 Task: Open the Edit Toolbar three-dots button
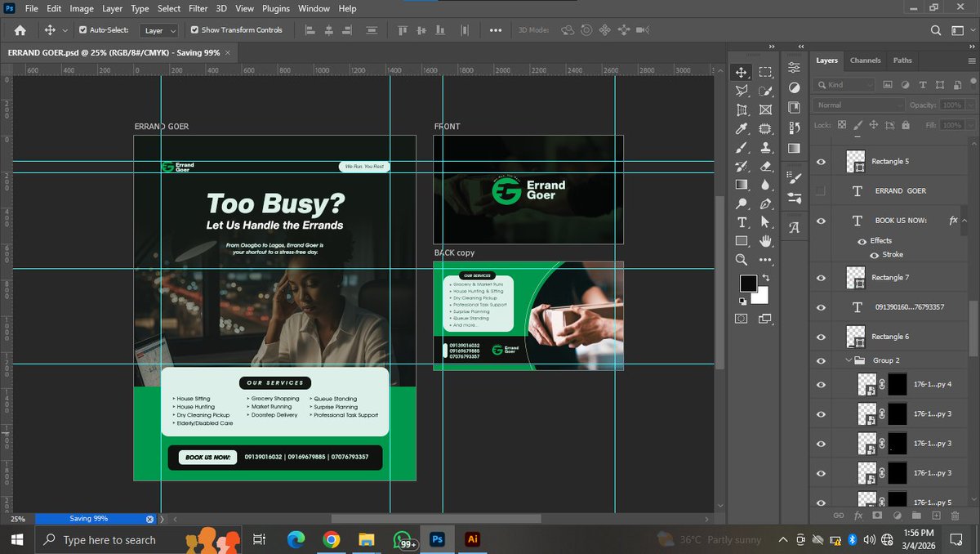tap(765, 260)
